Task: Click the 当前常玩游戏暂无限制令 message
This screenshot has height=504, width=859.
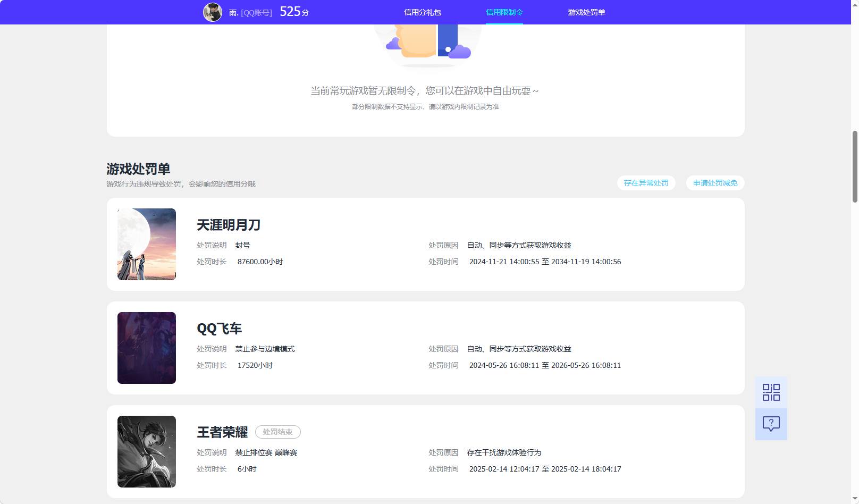Action: (425, 91)
